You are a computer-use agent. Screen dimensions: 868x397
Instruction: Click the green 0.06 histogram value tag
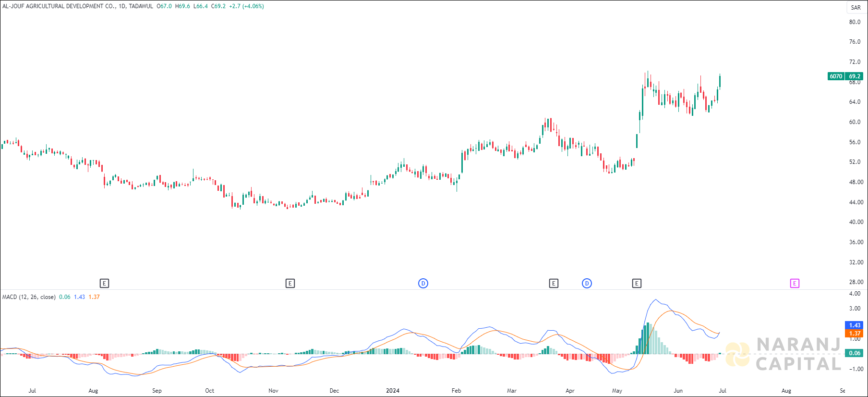[x=855, y=353]
